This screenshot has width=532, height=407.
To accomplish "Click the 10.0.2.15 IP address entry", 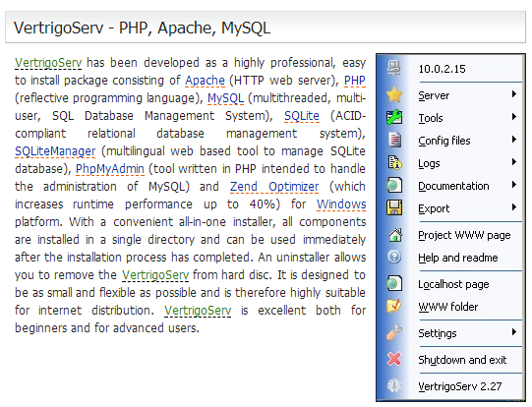I will [x=443, y=69].
